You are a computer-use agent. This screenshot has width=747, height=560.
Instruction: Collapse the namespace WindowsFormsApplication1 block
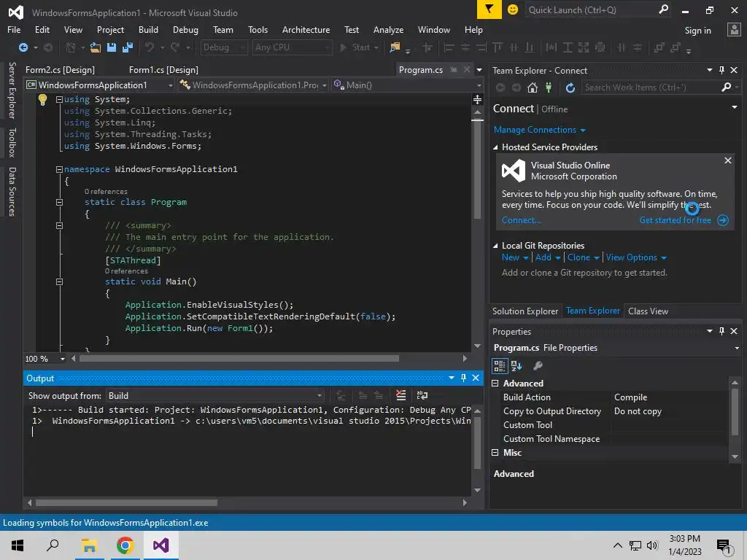click(59, 169)
